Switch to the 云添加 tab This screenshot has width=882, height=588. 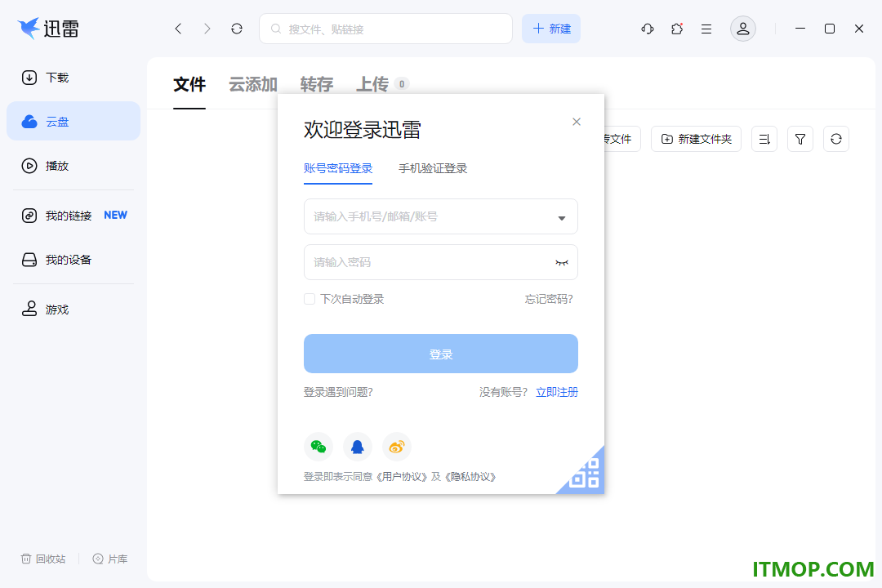(252, 84)
